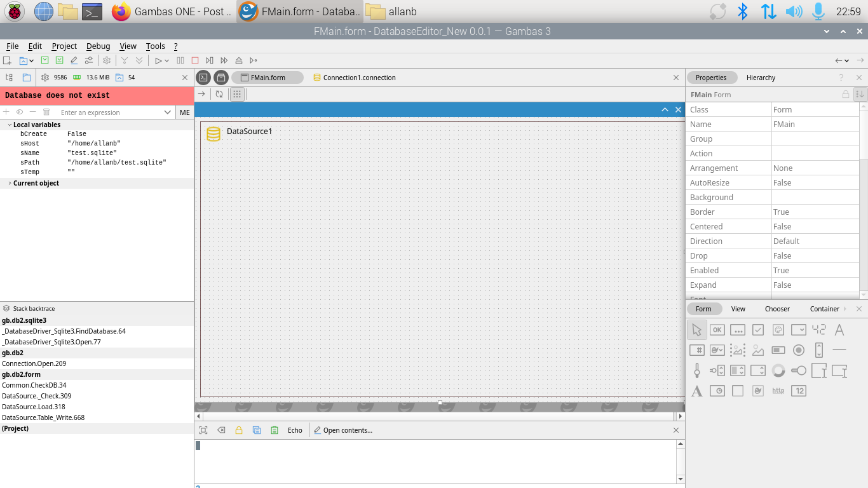Select the http URL label control
868x488 pixels.
(x=778, y=391)
